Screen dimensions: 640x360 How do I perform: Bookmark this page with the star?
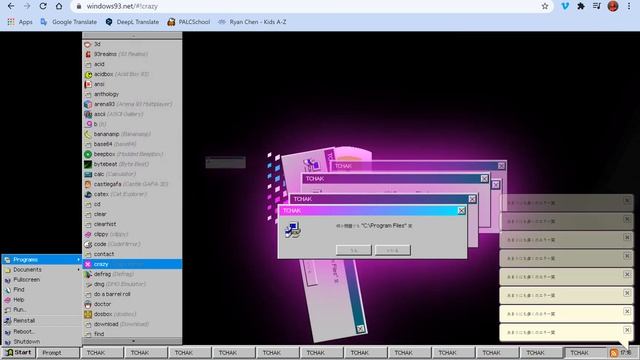click(x=544, y=6)
